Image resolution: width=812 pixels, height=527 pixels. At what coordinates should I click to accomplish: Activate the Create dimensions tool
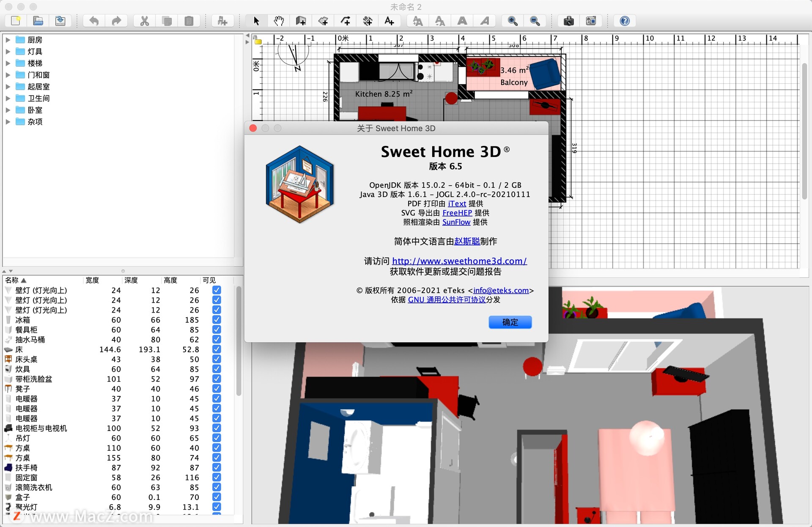(x=368, y=21)
